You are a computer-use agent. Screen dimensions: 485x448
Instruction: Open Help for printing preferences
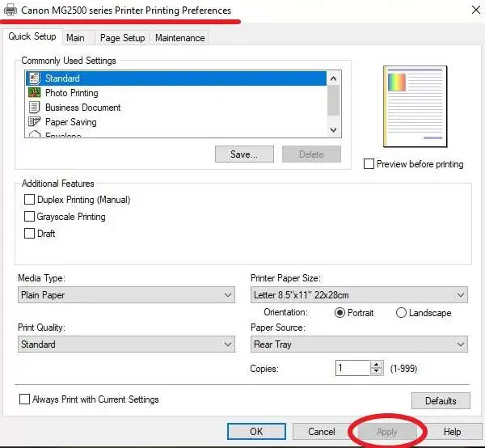click(452, 431)
